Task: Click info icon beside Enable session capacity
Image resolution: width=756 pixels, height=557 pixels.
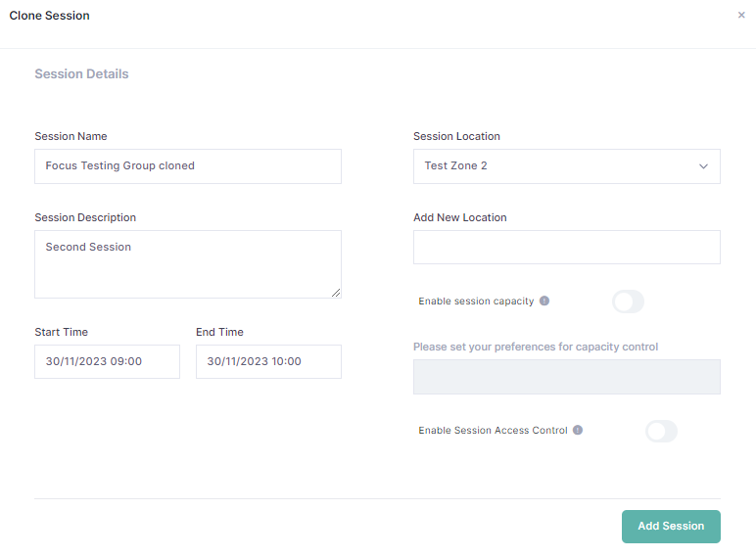Action: tap(544, 302)
